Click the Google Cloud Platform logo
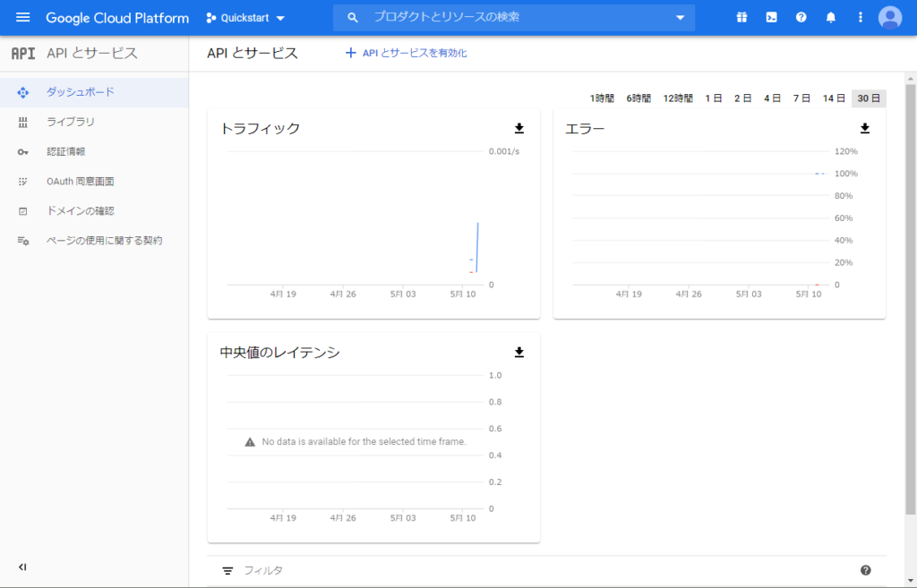The image size is (917, 588). [117, 18]
